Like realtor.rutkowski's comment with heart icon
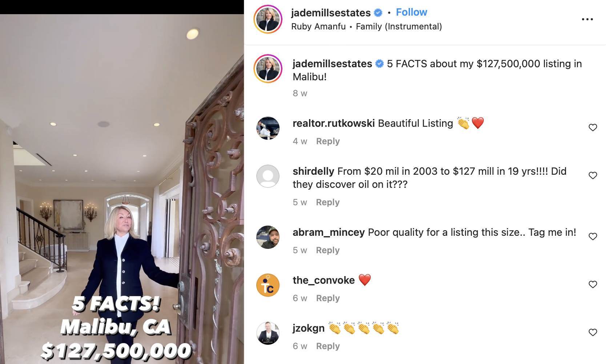This screenshot has height=364, width=606. pos(593,128)
